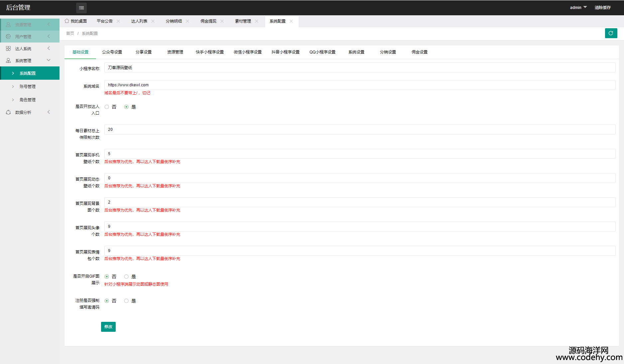
Task: Switch to the 佣金设置 tab
Action: 420,52
